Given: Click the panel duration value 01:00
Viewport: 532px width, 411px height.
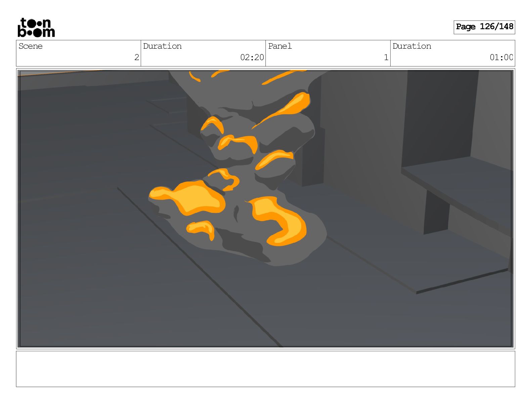Looking at the screenshot, I should tap(501, 57).
